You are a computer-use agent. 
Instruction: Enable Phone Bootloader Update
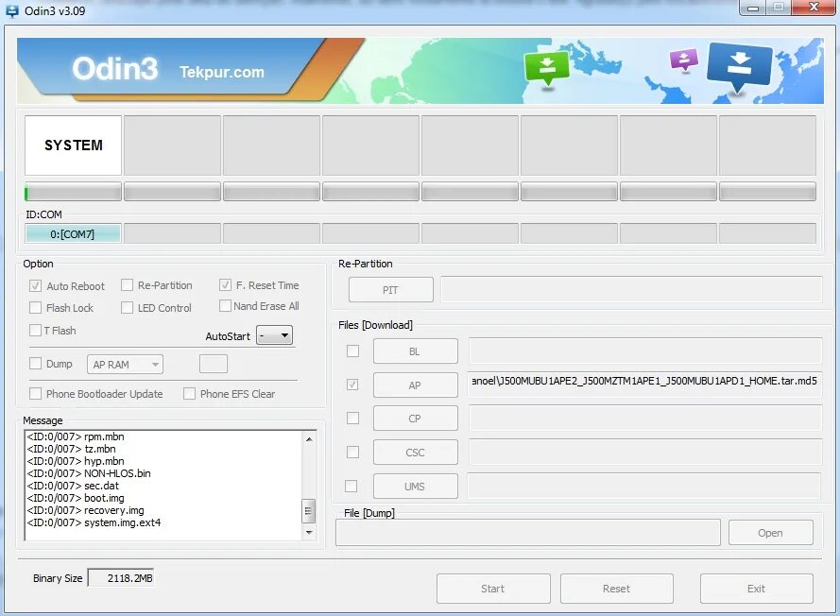[x=35, y=393]
